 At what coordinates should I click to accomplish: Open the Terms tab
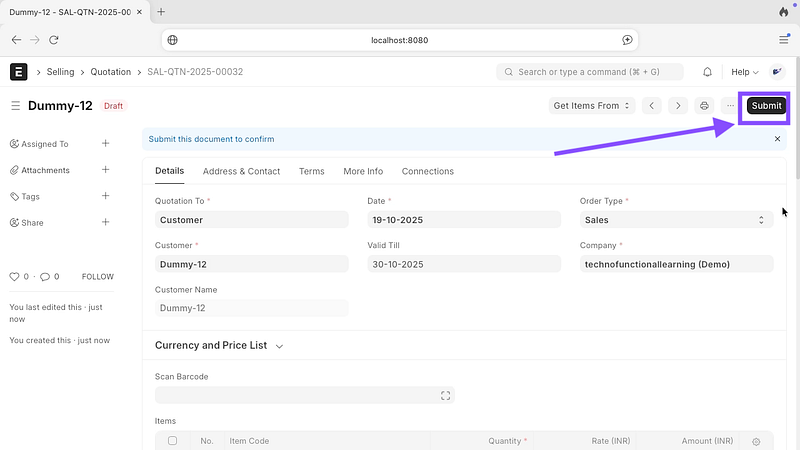coord(311,171)
